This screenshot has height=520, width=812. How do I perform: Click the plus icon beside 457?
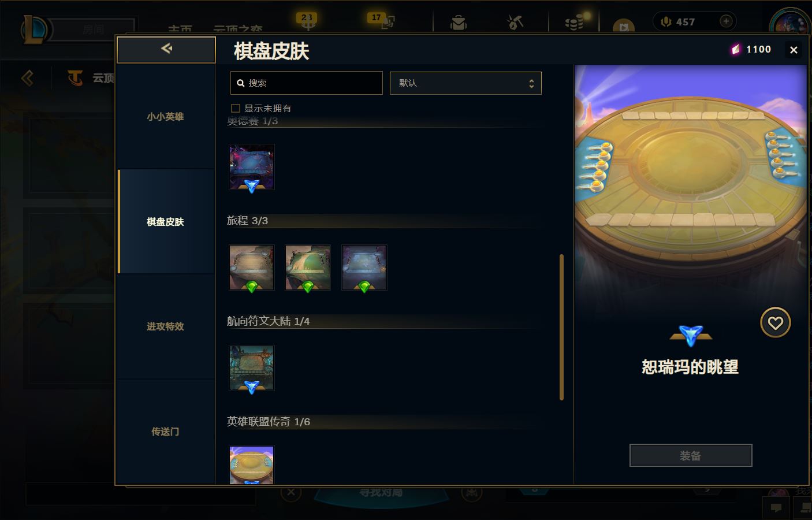[x=726, y=21]
